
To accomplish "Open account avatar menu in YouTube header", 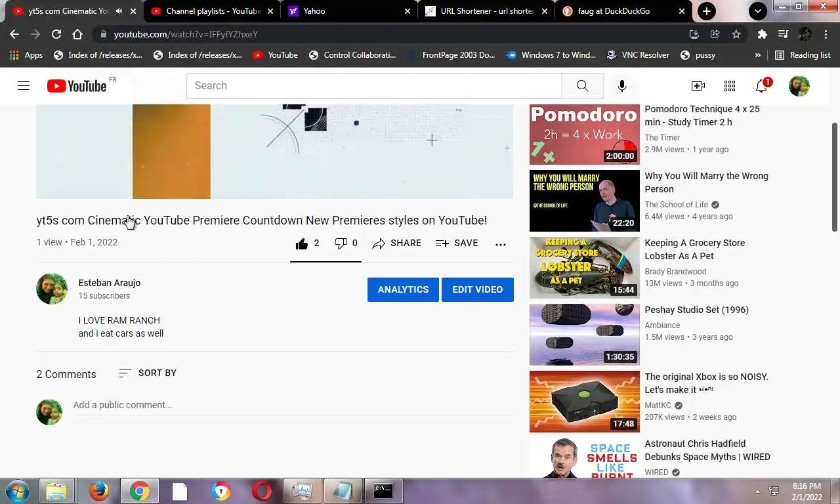I will 799,86.
